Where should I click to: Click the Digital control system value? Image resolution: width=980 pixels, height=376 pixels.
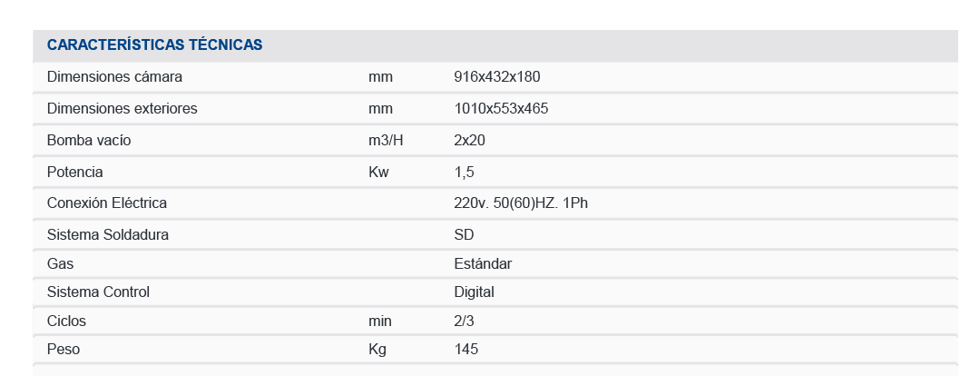point(474,292)
